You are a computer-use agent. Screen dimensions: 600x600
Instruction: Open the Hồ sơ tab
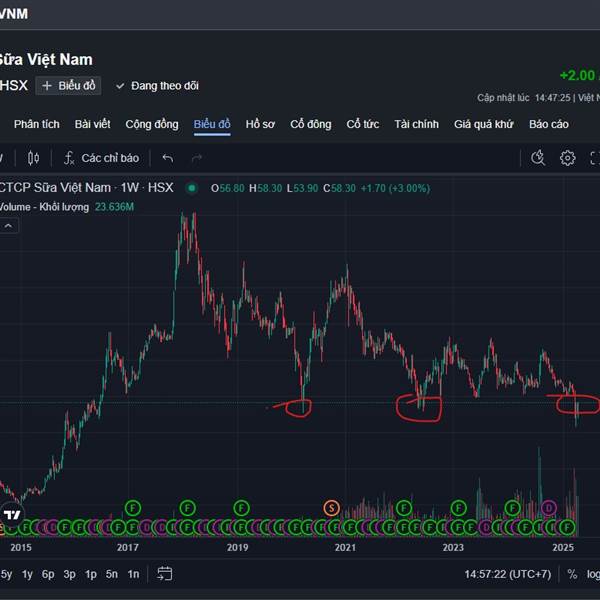click(x=260, y=124)
